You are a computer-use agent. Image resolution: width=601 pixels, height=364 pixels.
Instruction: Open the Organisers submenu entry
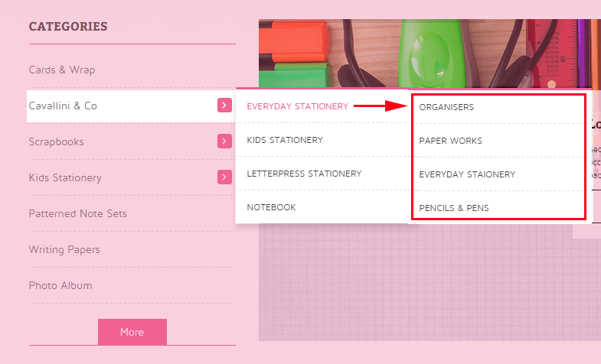pos(446,107)
